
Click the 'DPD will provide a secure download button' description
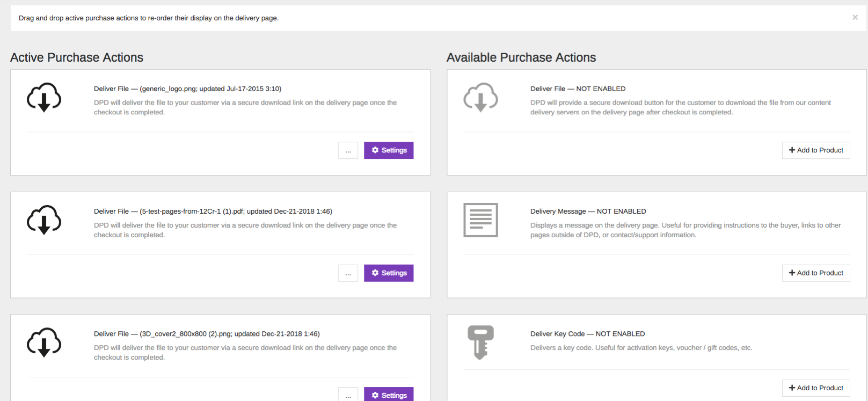point(681,107)
